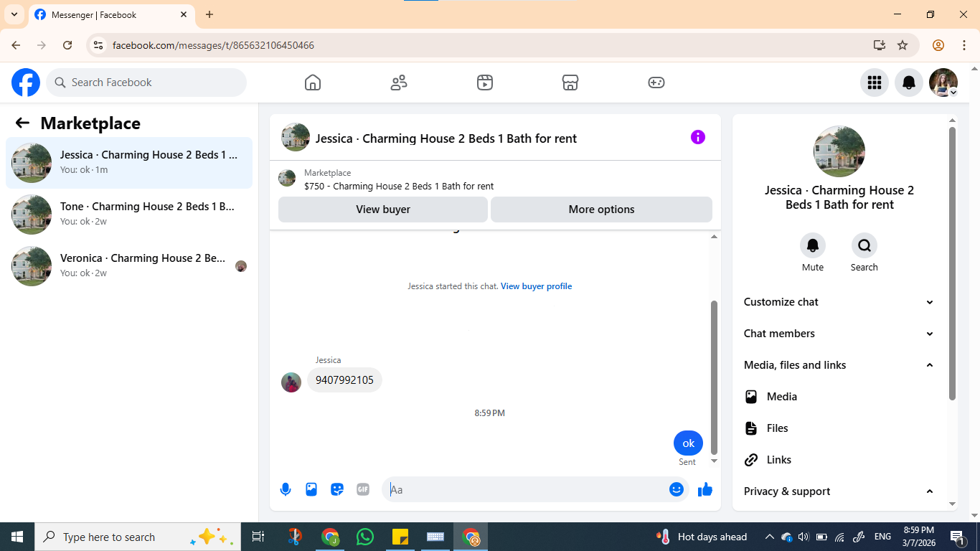Open Gaming controller icon
This screenshot has width=980, height=551.
click(656, 83)
